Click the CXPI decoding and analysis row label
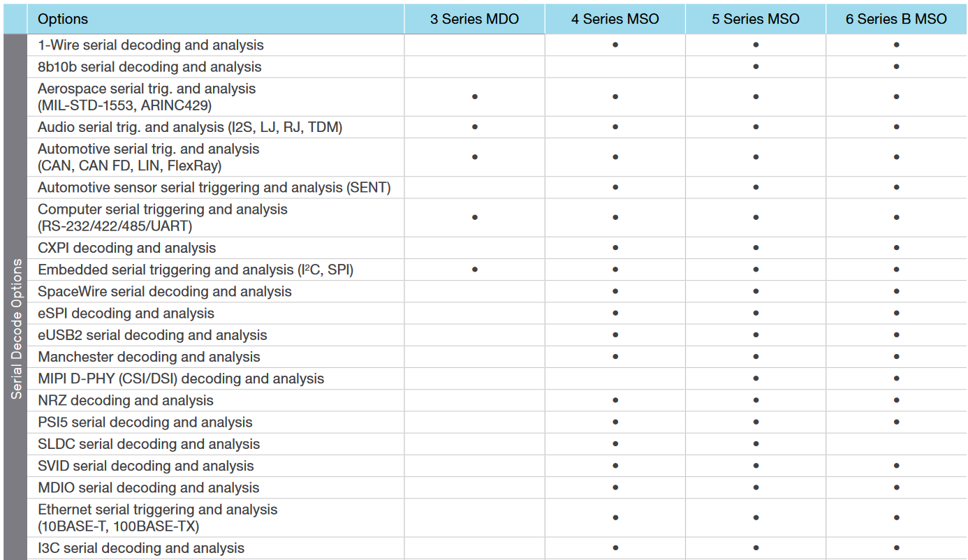968x560 pixels. pyautogui.click(x=126, y=248)
